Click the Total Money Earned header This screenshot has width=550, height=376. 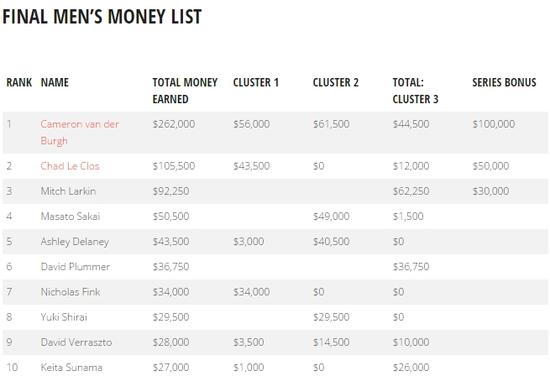pos(185,91)
